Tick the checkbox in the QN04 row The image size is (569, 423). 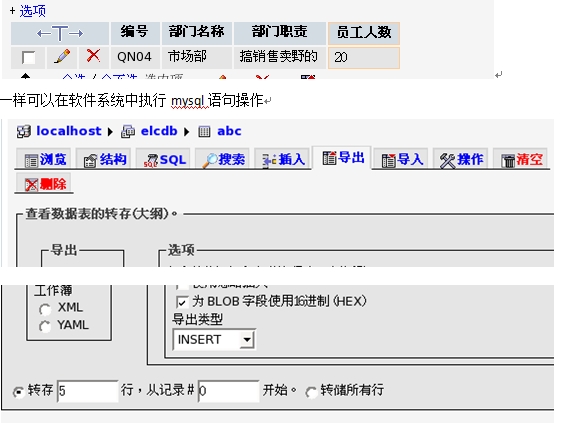point(28,57)
